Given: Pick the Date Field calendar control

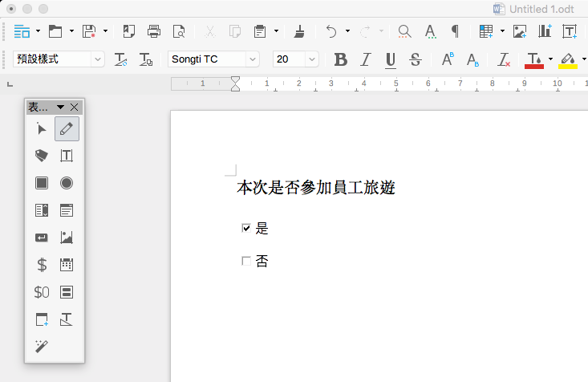Looking at the screenshot, I should pos(67,264).
